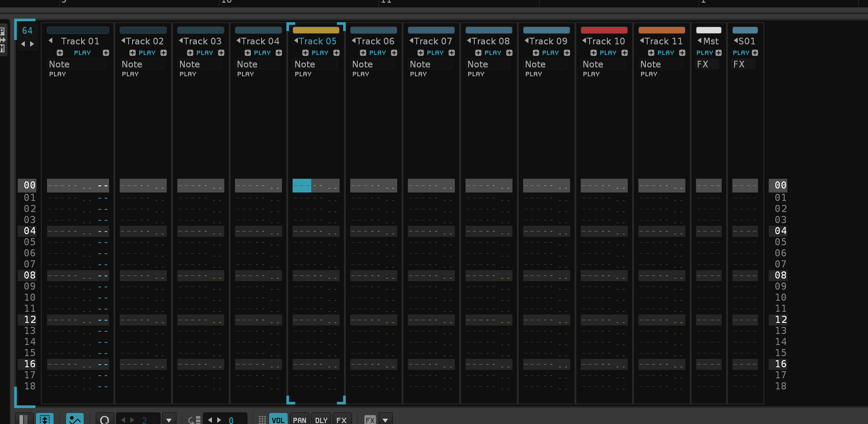Screen dimensions: 868x424
Task: Click the automation envelope icon in bottom toolbar
Action: coord(74,419)
